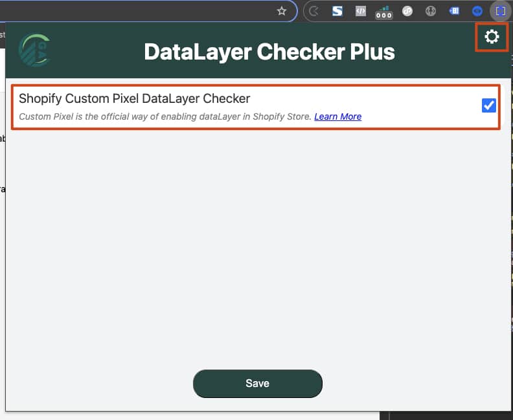Click the DataLayer Checker Plus title
This screenshot has width=513, height=420.
pos(269,52)
